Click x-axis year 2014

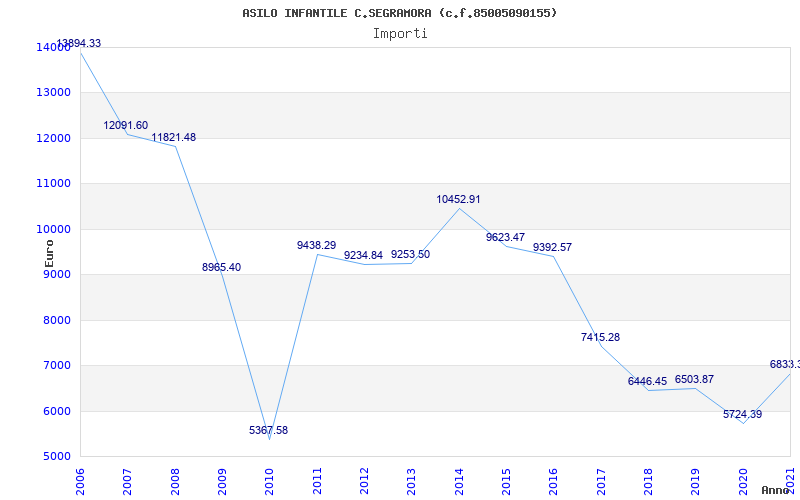(459, 481)
